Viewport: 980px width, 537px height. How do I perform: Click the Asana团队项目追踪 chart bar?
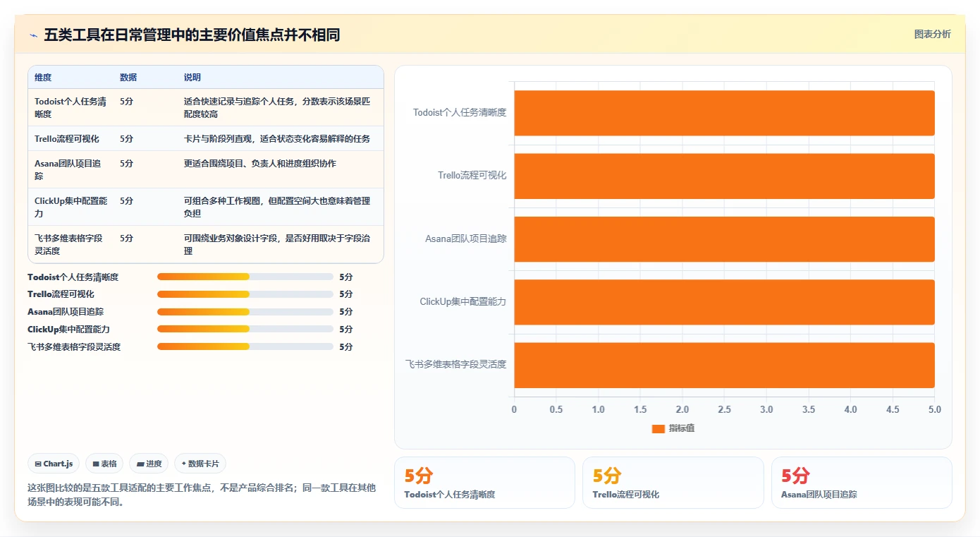point(724,239)
